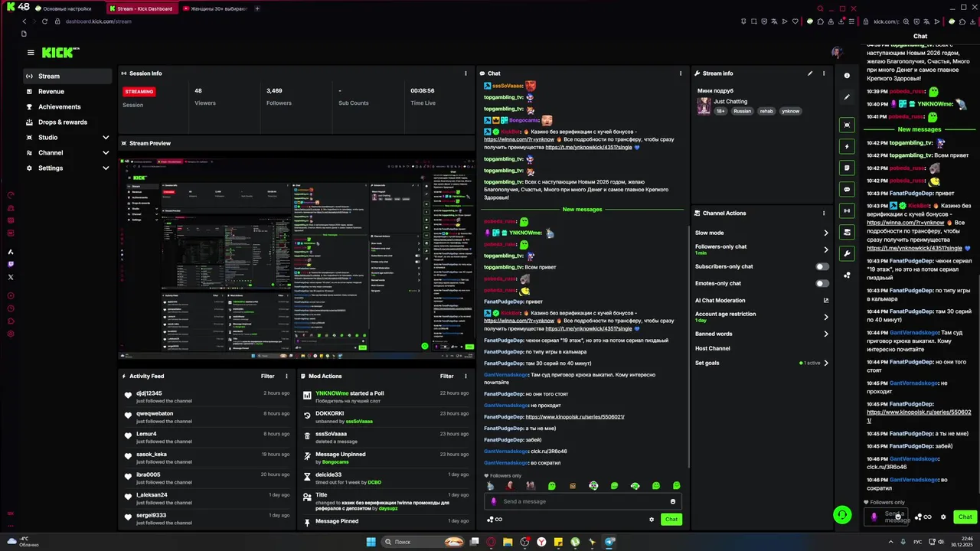Screen dimensions: 980x551
Task: Open Chat panel options menu
Action: (x=681, y=73)
